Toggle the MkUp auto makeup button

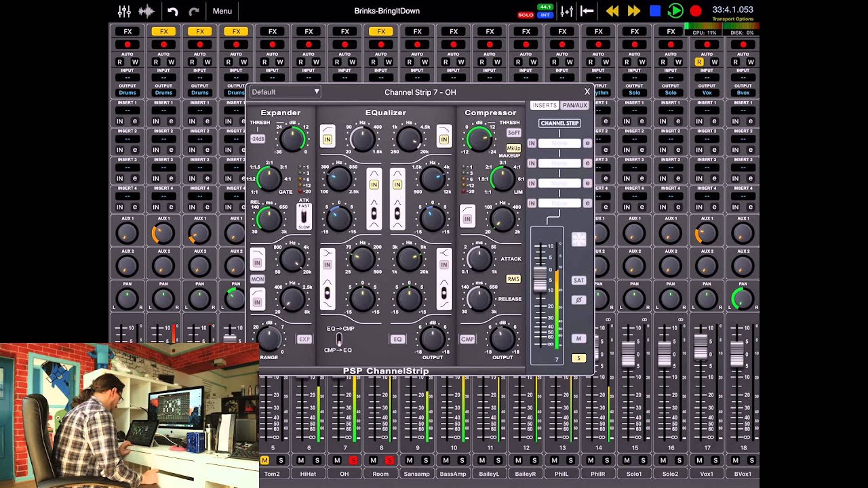point(513,148)
